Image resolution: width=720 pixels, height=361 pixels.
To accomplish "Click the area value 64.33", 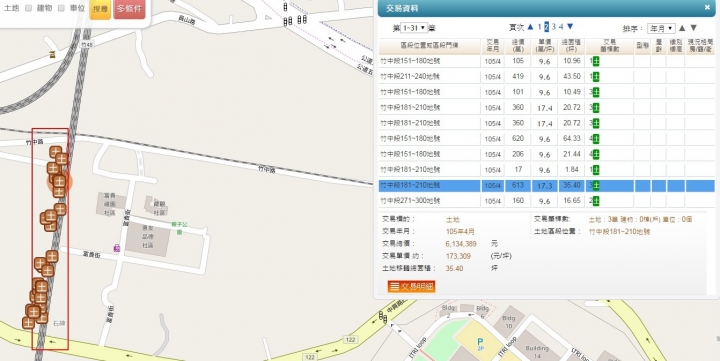I will coord(572,139).
